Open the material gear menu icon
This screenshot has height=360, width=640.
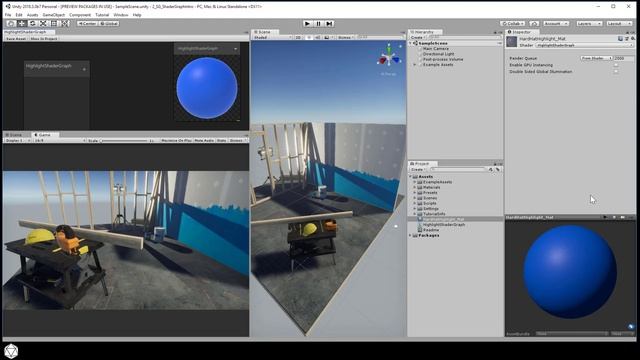point(633,39)
